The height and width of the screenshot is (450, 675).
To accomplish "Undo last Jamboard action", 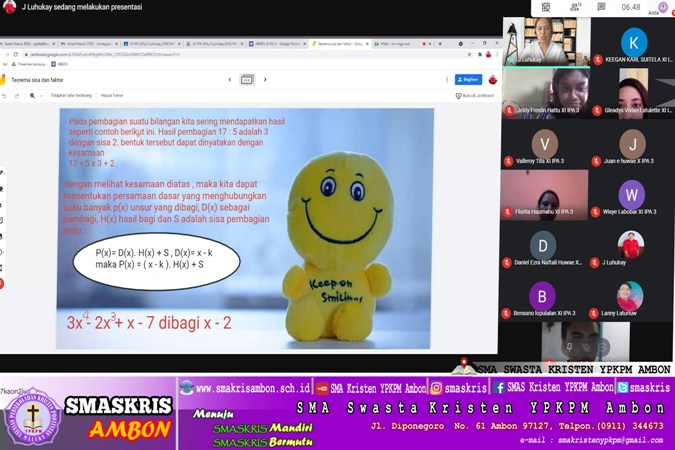I will click(x=5, y=96).
